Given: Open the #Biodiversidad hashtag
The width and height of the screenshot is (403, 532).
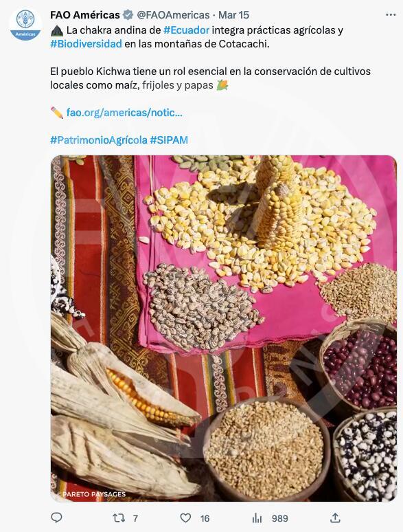Looking at the screenshot, I should point(86,44).
